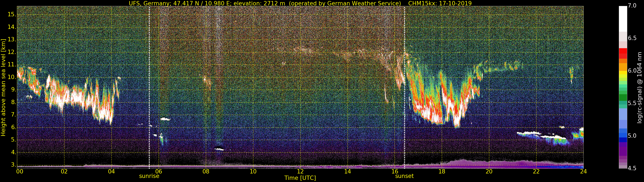This screenshot has width=644, height=182.
Task: Click the time axis tick '14'
Action: (x=348, y=172)
